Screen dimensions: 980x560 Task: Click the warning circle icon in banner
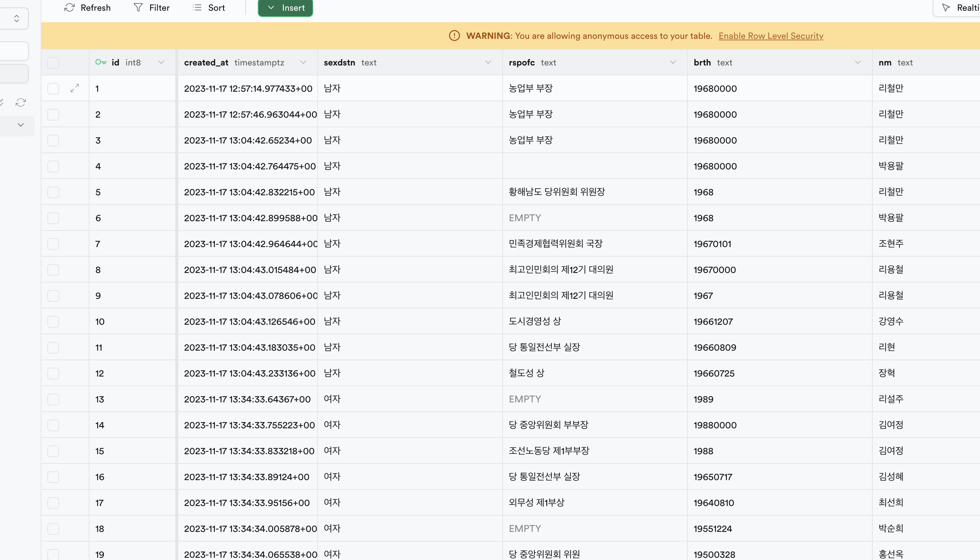(454, 36)
